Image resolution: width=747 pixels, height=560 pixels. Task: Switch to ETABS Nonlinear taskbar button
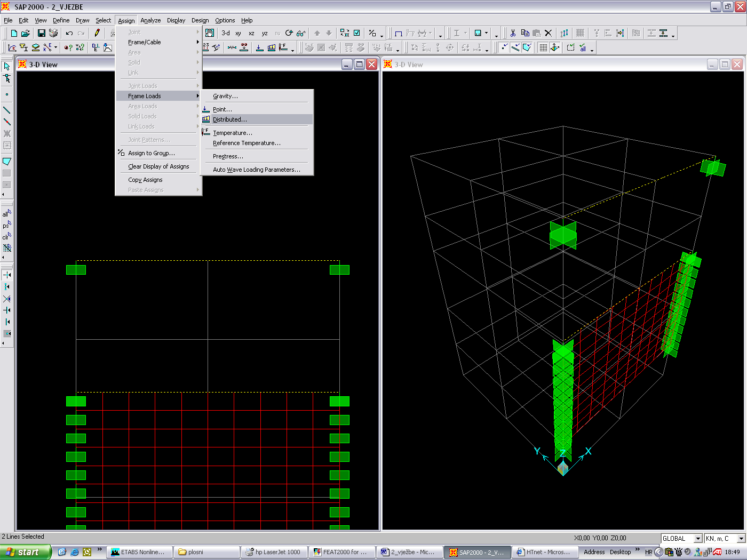point(141,552)
